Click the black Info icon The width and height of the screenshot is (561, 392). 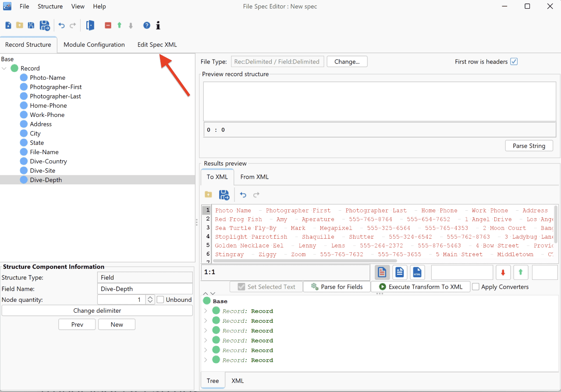[x=158, y=25]
